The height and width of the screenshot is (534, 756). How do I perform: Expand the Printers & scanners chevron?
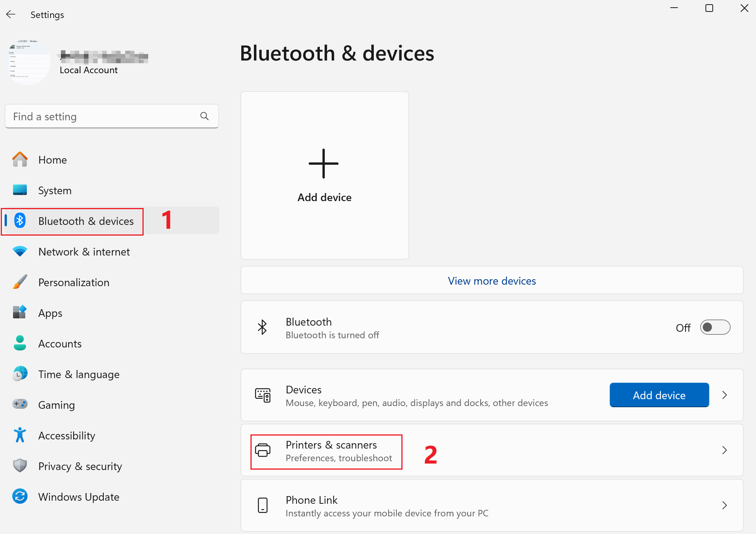click(x=724, y=450)
